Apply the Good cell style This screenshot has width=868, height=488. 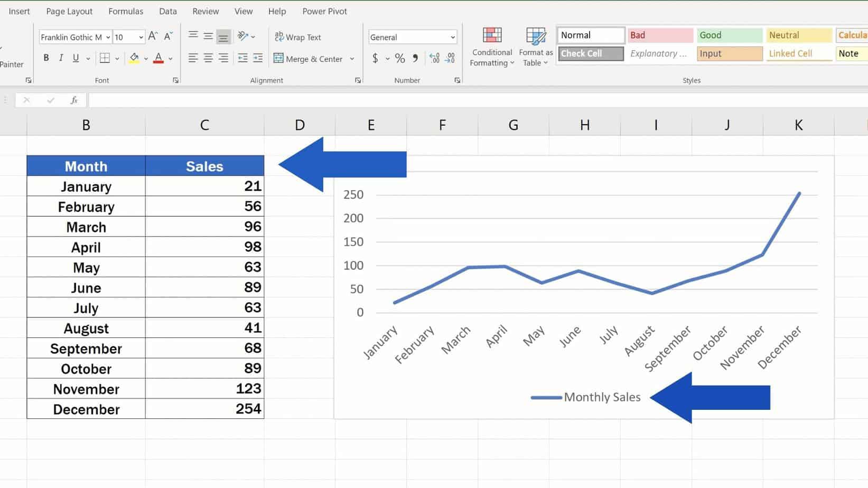[729, 35]
